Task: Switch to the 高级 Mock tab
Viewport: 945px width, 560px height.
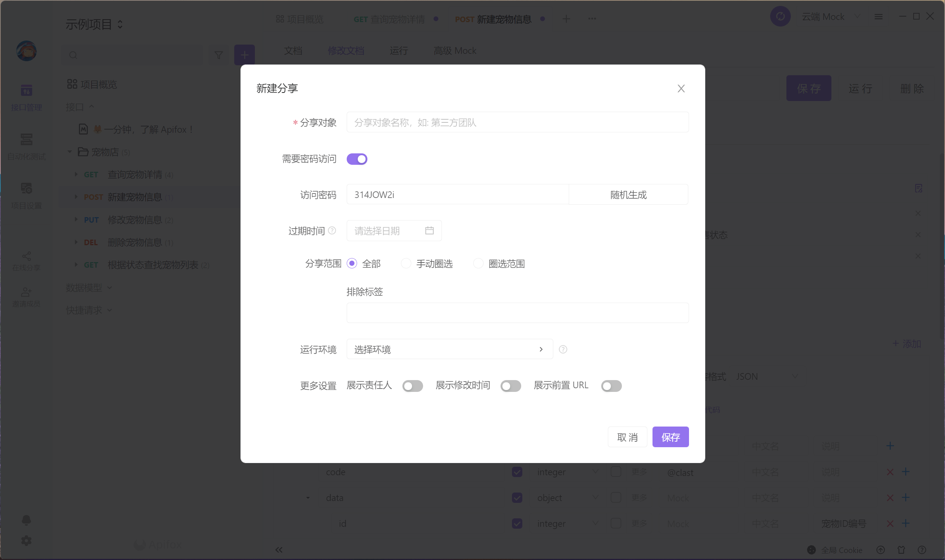Action: pos(454,51)
